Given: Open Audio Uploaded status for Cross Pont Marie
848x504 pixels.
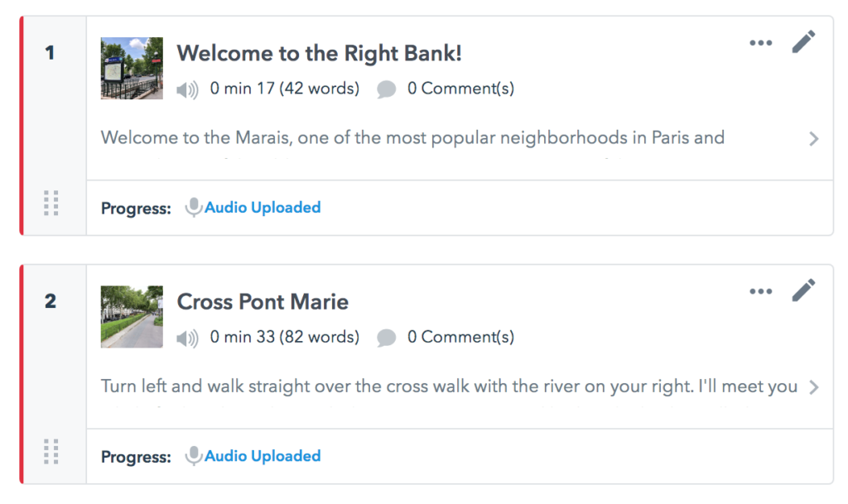Looking at the screenshot, I should pos(263,456).
